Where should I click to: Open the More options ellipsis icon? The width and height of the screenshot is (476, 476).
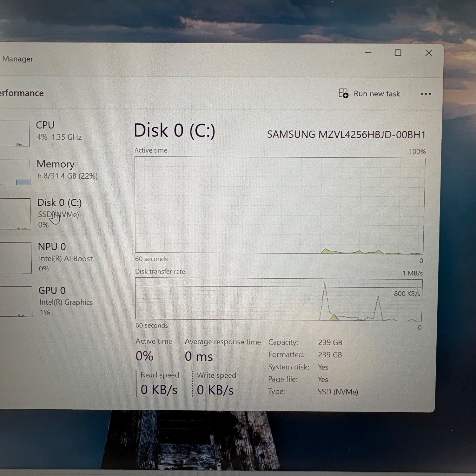(425, 94)
